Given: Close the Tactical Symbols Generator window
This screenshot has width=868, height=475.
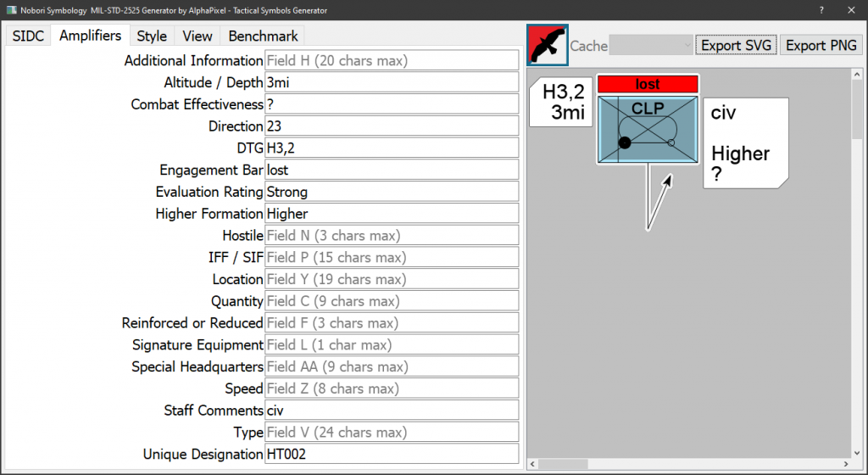Looking at the screenshot, I should 851,10.
